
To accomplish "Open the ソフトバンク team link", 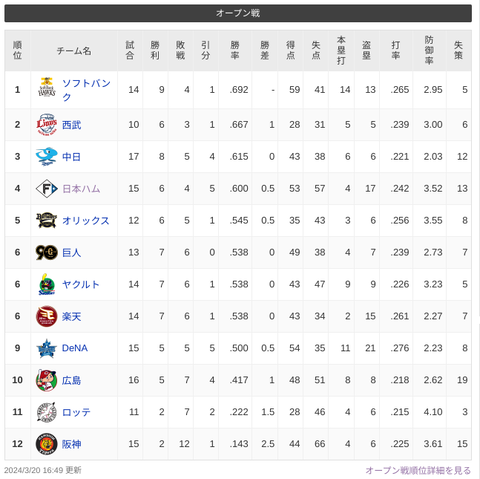I will pyautogui.click(x=86, y=90).
